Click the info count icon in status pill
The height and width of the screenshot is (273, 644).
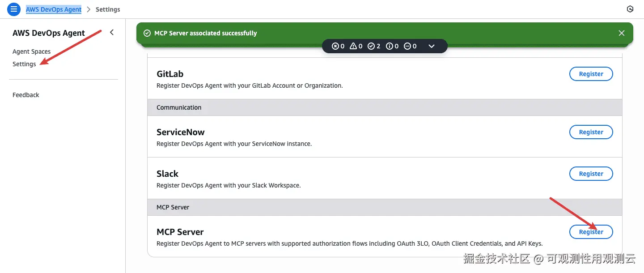click(389, 46)
